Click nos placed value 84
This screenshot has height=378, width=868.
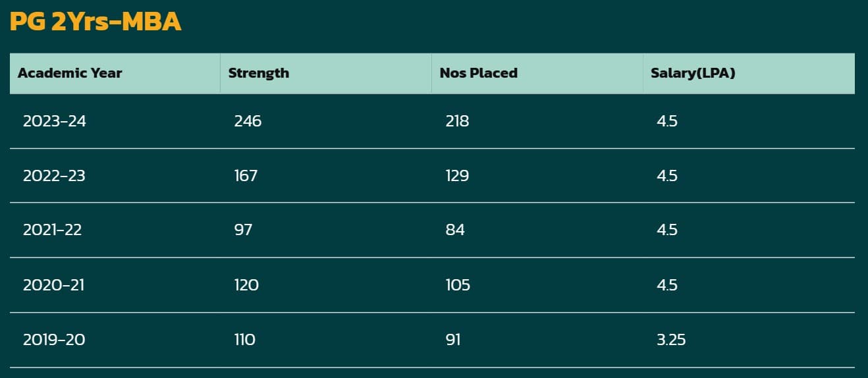pos(455,230)
